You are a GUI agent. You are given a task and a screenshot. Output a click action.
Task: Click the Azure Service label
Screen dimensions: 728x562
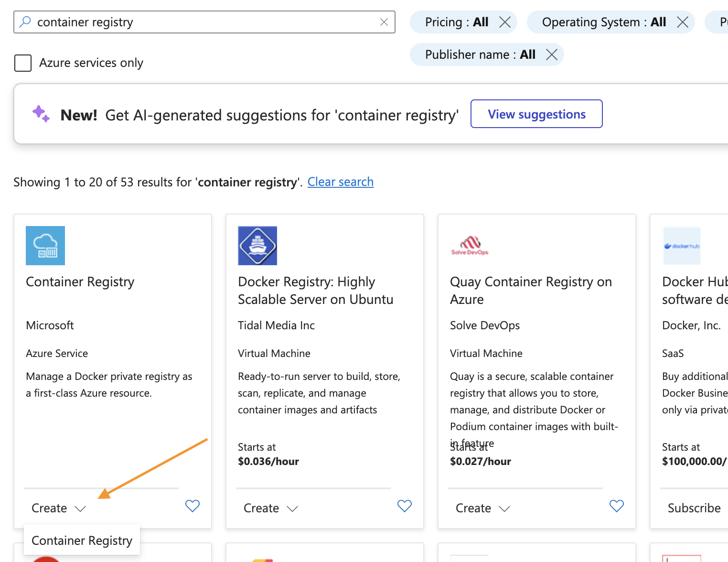(57, 353)
